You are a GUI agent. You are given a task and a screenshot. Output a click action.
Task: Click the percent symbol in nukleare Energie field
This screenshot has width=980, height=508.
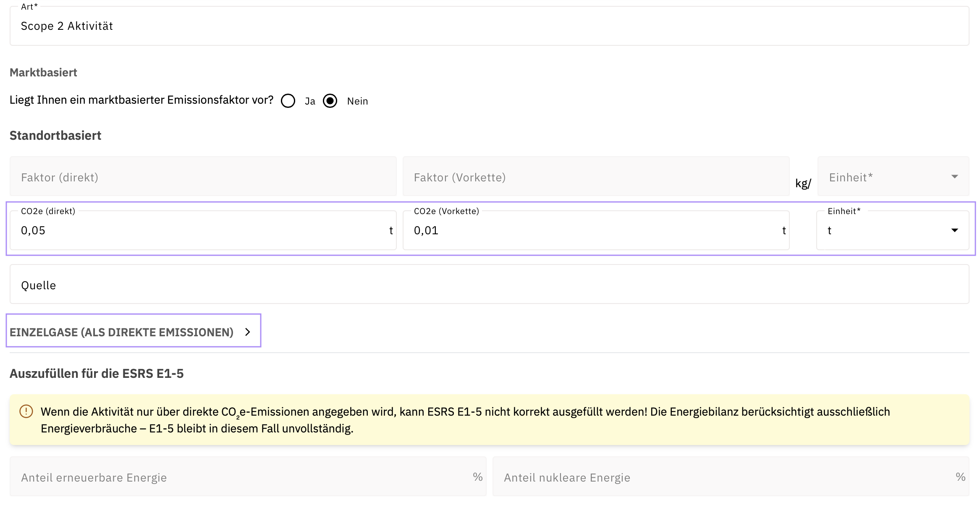(960, 477)
